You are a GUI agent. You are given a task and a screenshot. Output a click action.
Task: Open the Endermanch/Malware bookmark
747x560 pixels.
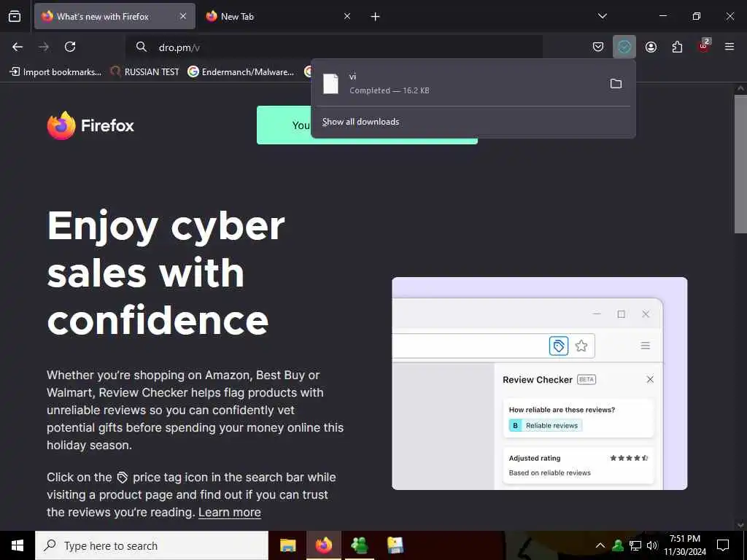coord(241,72)
